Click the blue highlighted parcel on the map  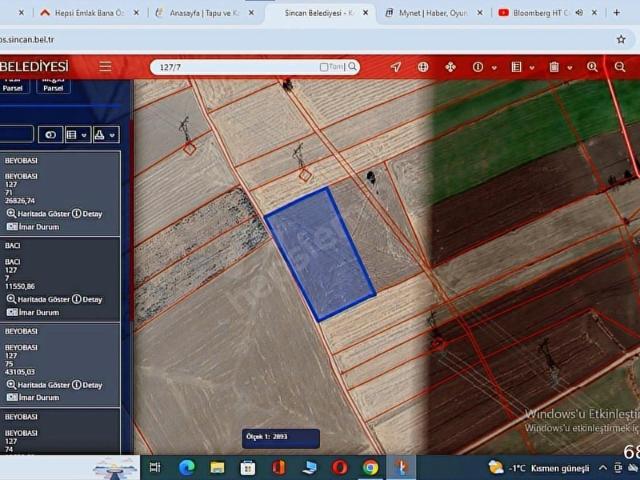tap(320, 253)
